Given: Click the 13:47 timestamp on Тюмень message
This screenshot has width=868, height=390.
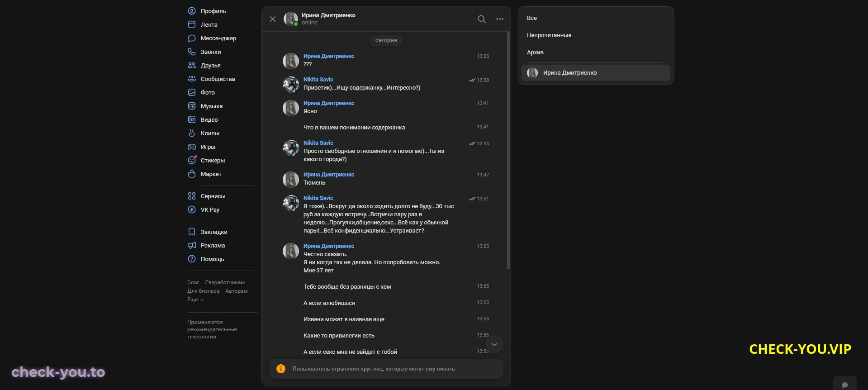Looking at the screenshot, I should coord(483,175).
